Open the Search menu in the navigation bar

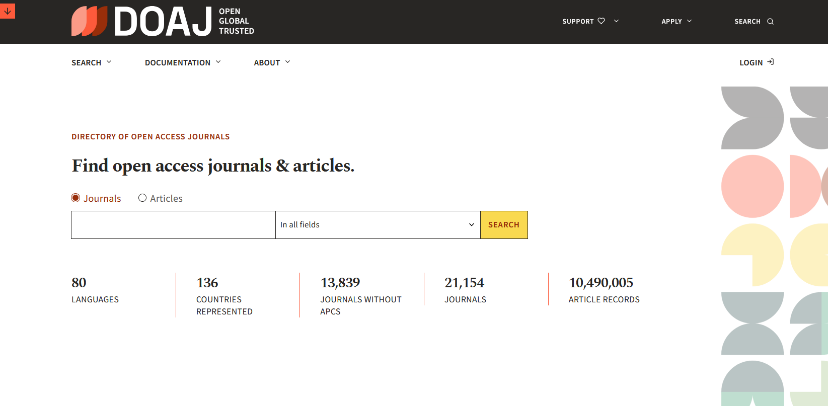click(86, 62)
